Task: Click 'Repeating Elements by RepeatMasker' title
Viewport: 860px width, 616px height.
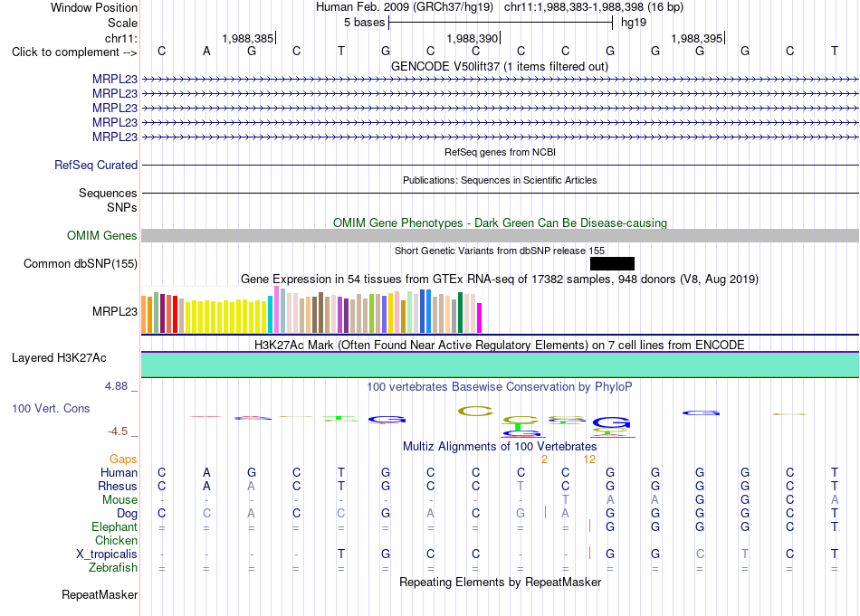Action: coord(500,582)
